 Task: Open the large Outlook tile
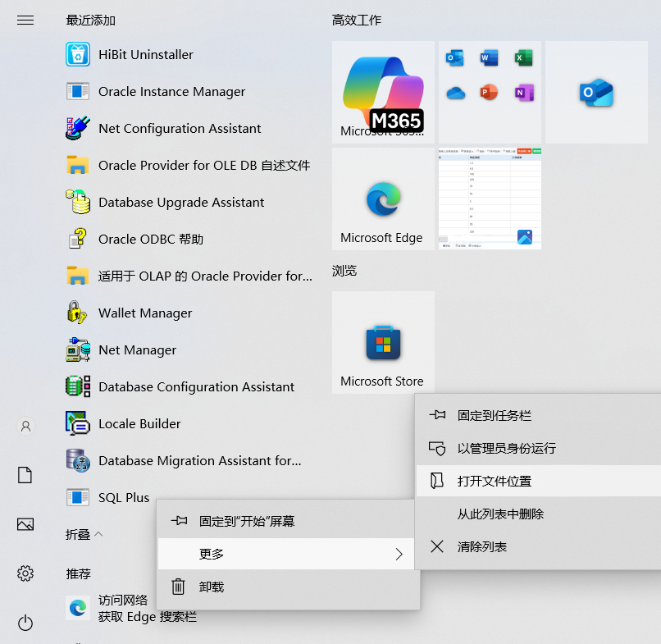(x=596, y=92)
